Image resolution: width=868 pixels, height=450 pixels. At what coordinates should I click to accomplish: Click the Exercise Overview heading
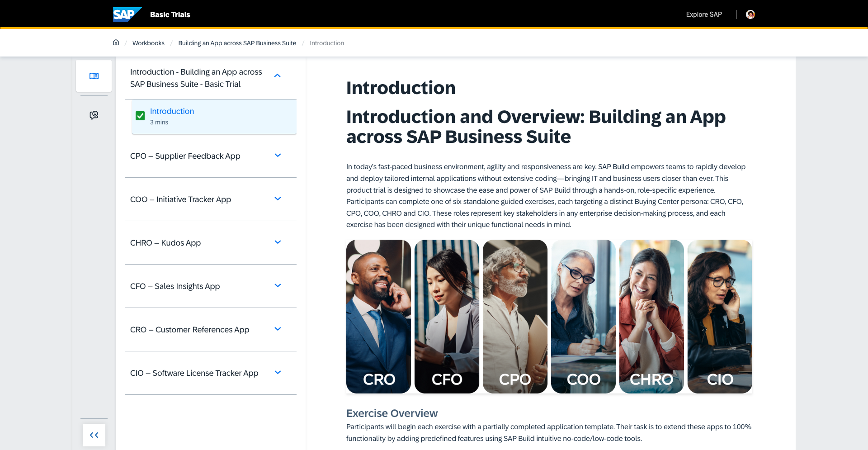tap(392, 413)
